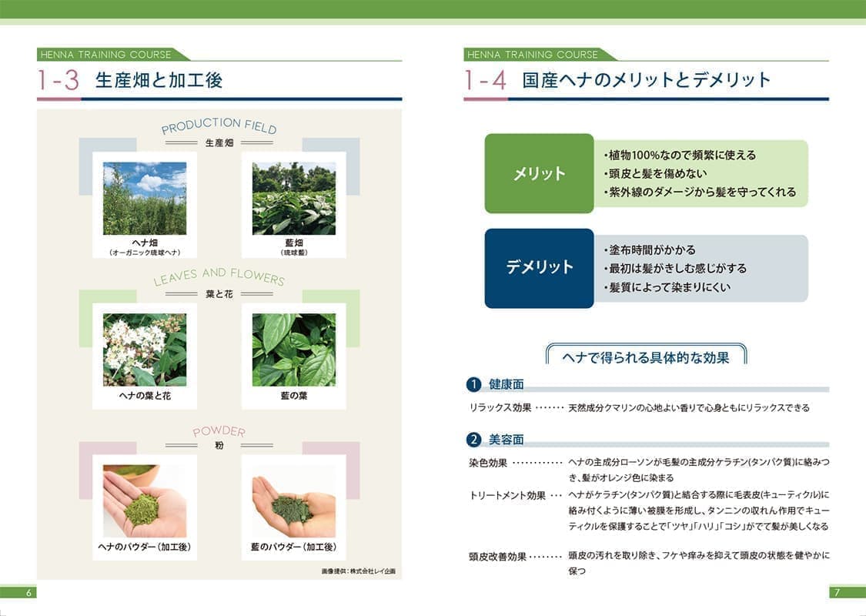866x616 pixels.
Task: Open the PRODUCTION FIELD section label
Action: click(x=219, y=129)
